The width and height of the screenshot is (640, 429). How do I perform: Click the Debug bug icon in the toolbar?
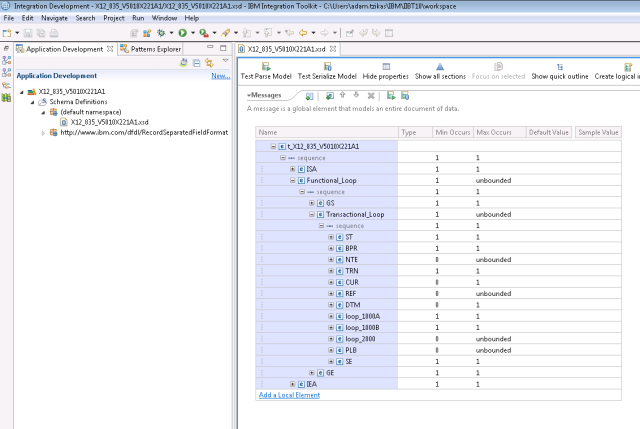tap(161, 33)
